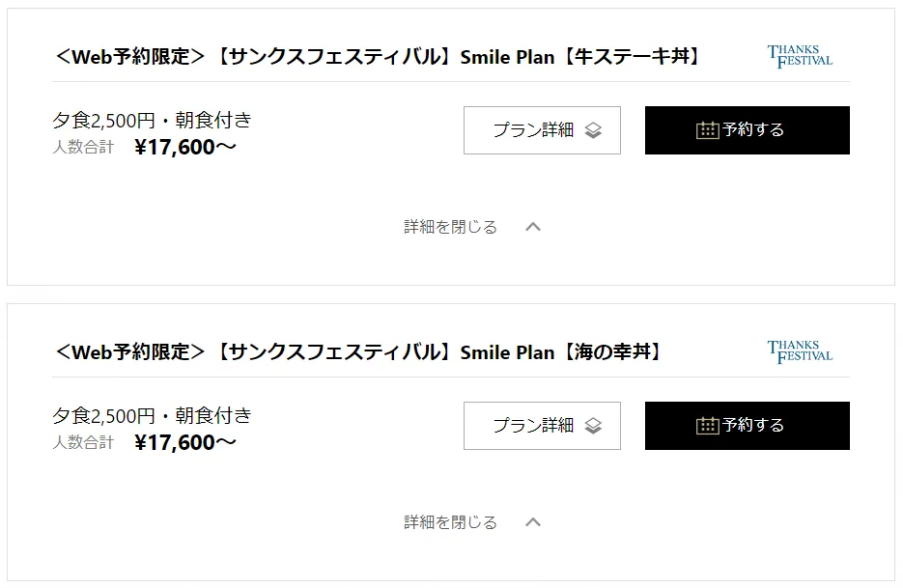Click the calendar icon for 牛ステーキ丼 plan
This screenshot has height=588, width=903.
(x=708, y=130)
